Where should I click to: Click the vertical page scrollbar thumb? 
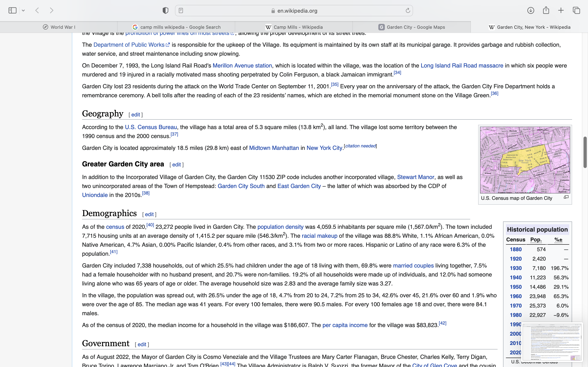coord(585,152)
